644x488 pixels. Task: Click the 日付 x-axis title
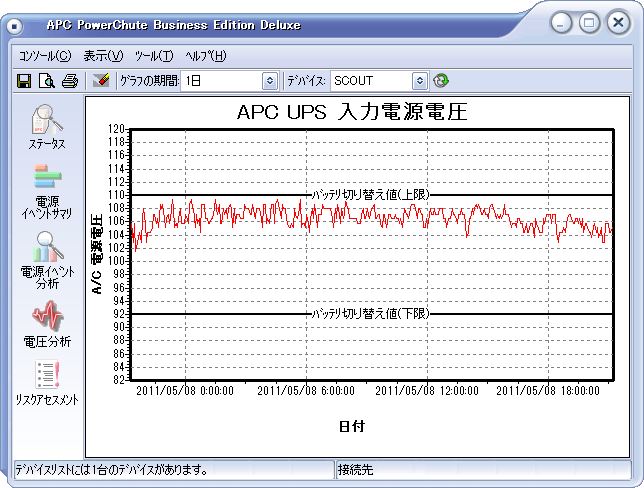pyautogui.click(x=352, y=426)
